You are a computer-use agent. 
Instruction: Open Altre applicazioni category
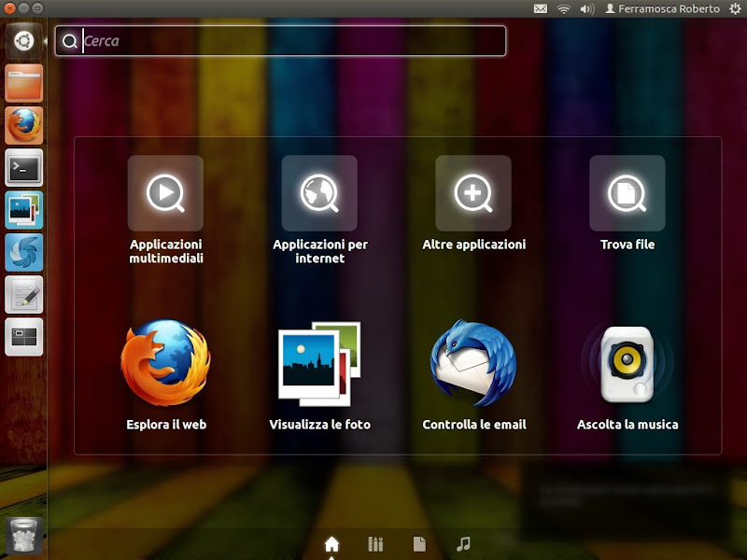click(473, 203)
